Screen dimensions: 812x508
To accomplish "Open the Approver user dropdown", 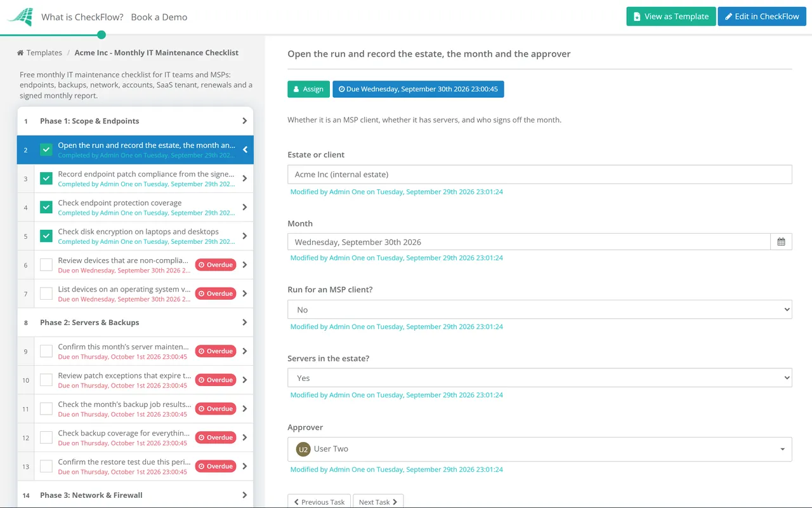I will click(539, 449).
